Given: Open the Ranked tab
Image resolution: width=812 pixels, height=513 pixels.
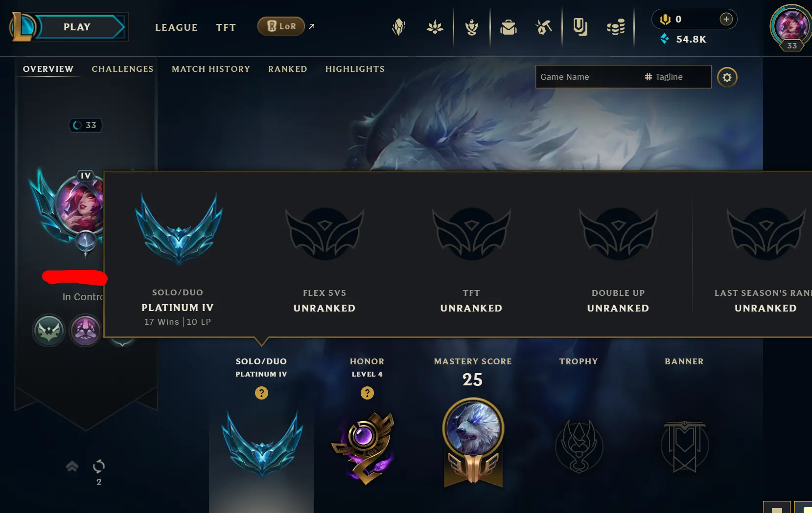Looking at the screenshot, I should (288, 69).
